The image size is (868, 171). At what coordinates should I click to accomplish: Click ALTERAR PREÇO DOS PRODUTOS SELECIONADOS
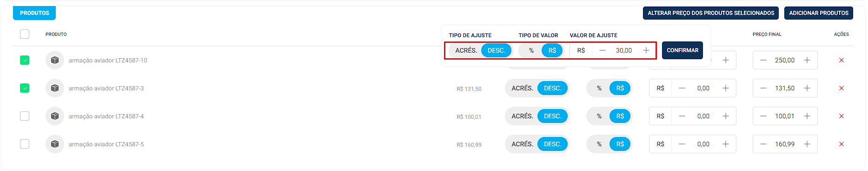pos(711,13)
